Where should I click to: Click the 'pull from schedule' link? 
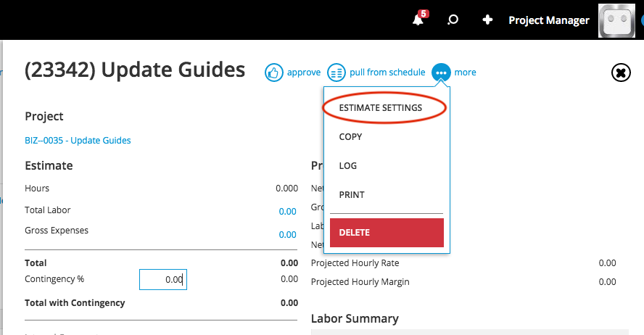(x=387, y=73)
